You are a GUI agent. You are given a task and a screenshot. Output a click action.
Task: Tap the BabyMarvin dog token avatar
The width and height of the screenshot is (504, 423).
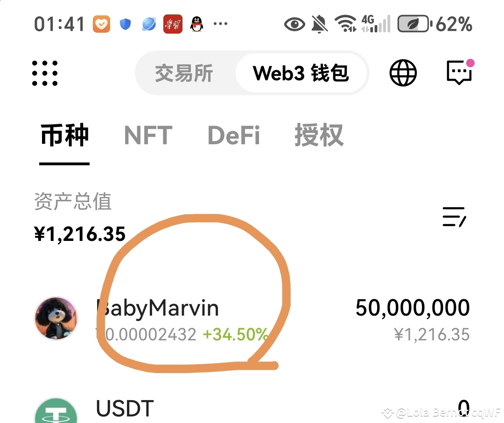pos(56,318)
